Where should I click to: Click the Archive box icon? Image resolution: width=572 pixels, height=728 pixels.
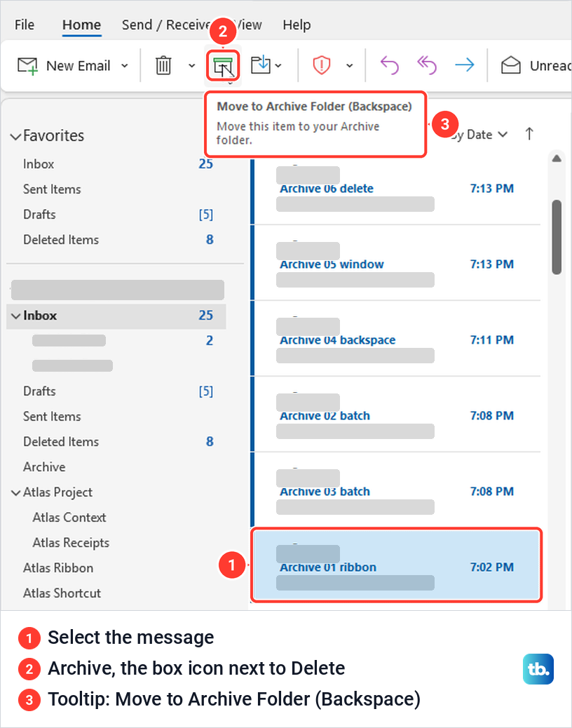point(223,66)
